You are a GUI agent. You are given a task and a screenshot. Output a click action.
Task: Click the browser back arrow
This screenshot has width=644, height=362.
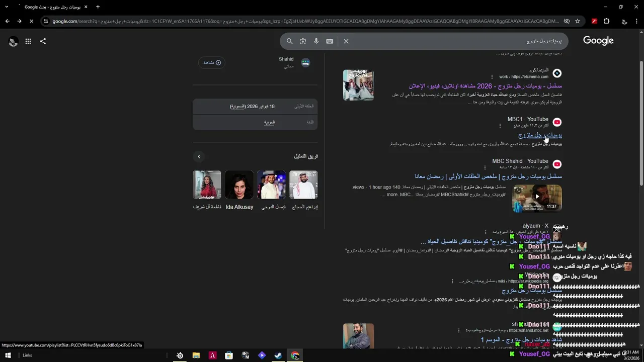pyautogui.click(x=7, y=21)
